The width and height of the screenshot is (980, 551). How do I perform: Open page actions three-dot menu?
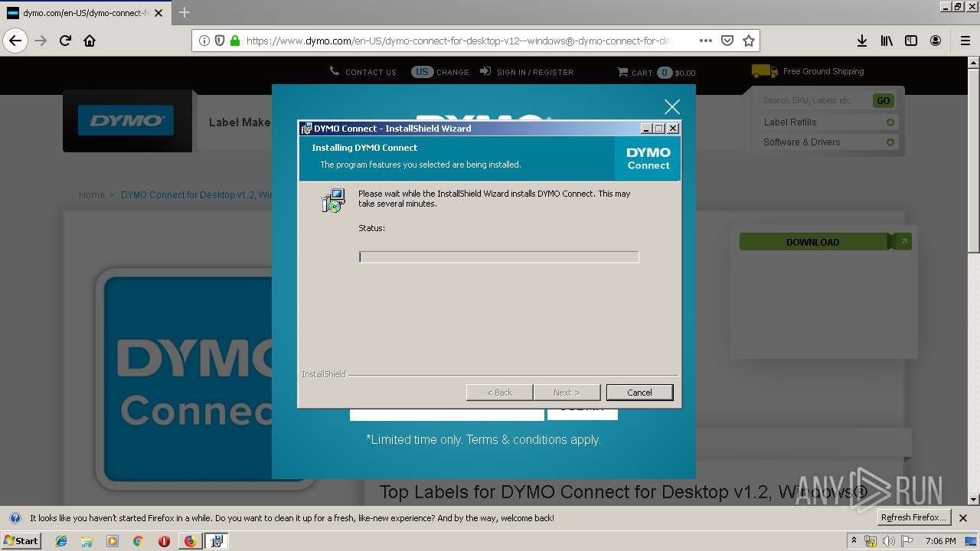point(706,41)
